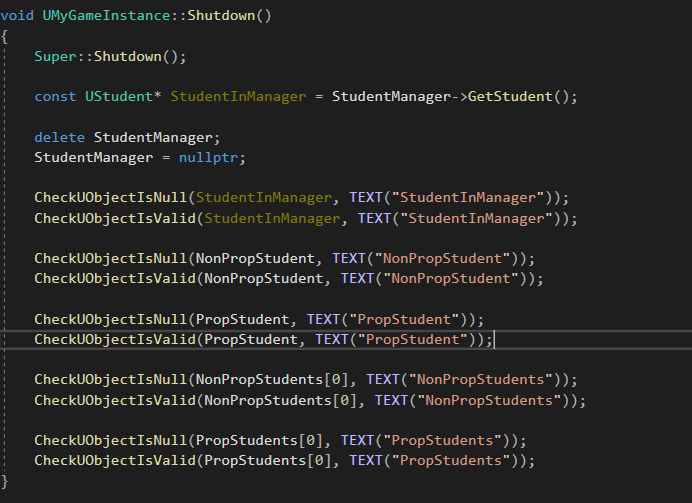Click the PropStudents[0] argument of CheckUObjectIsNull
The width and height of the screenshot is (692, 503).
pyautogui.click(x=260, y=440)
